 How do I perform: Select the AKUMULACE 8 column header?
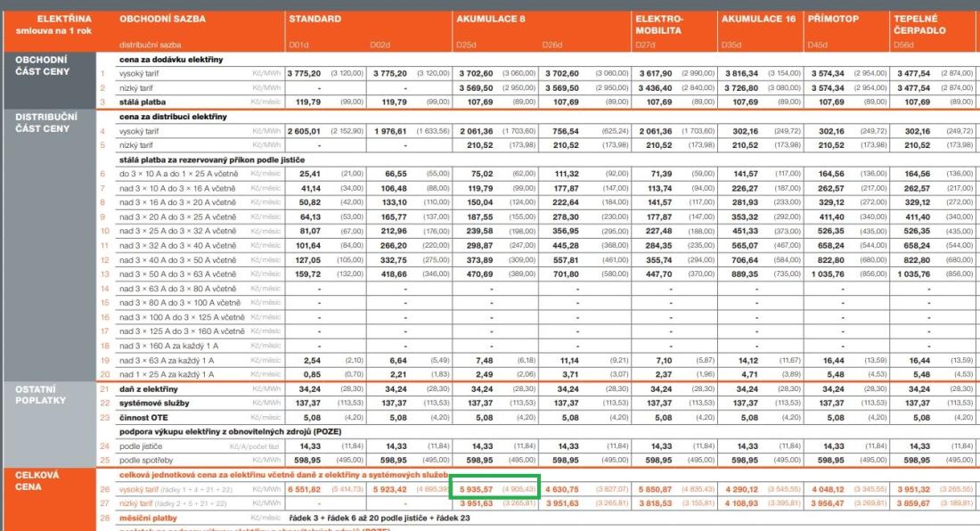491,19
